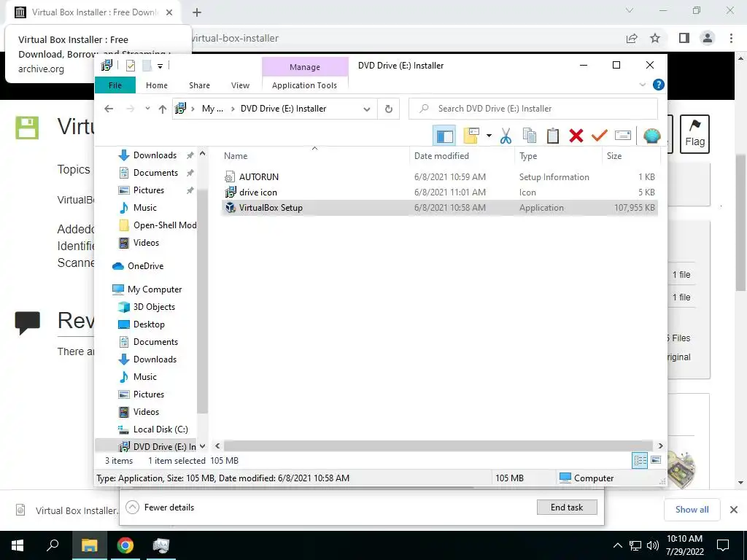
Task: Click the Copy toolbar icon
Action: coord(530,136)
